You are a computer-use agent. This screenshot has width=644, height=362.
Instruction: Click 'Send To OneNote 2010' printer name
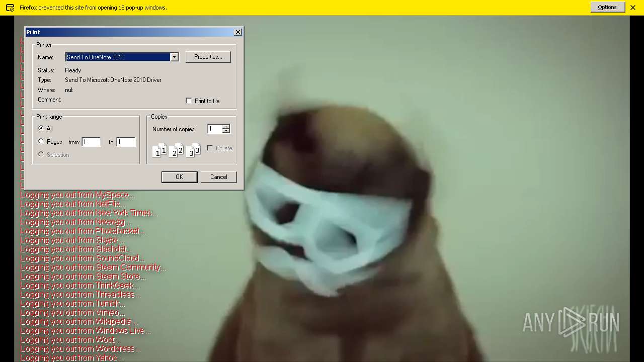pos(118,57)
